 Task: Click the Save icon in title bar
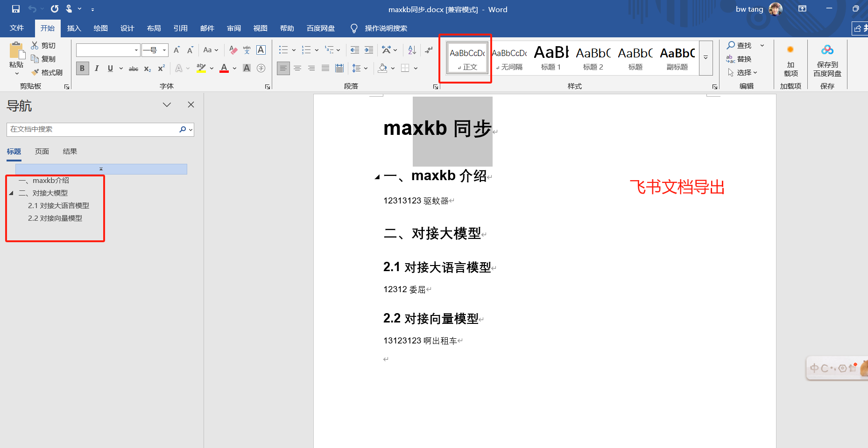[16, 9]
